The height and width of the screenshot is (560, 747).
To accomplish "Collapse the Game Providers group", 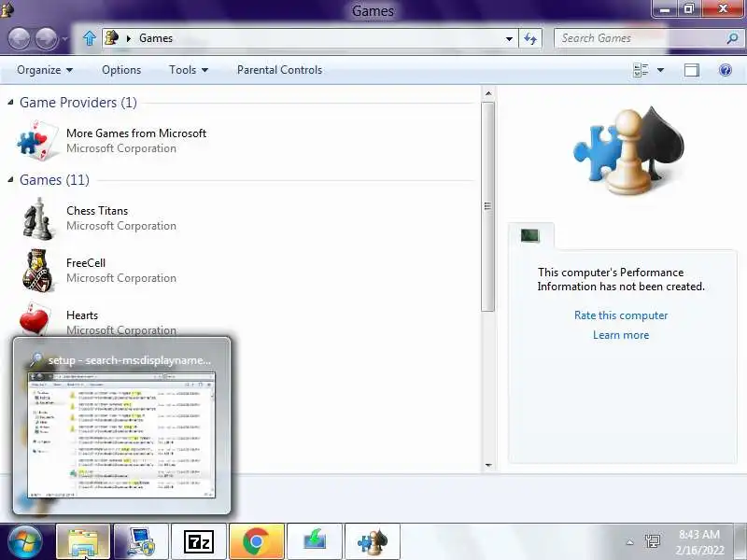I will click(x=10, y=102).
